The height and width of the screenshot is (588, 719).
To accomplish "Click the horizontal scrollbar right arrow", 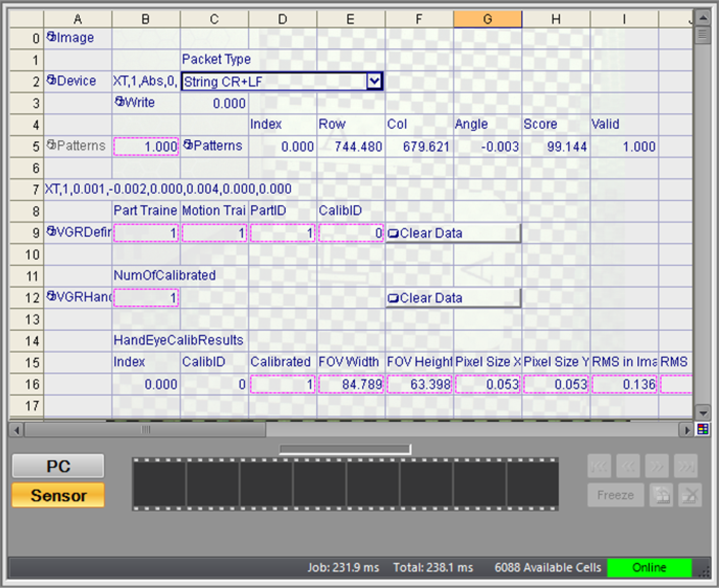I will tap(686, 430).
